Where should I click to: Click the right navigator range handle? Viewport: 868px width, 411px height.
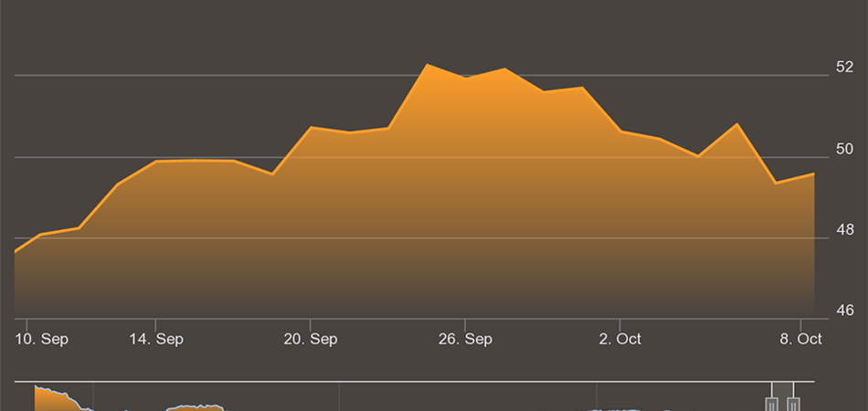794,403
